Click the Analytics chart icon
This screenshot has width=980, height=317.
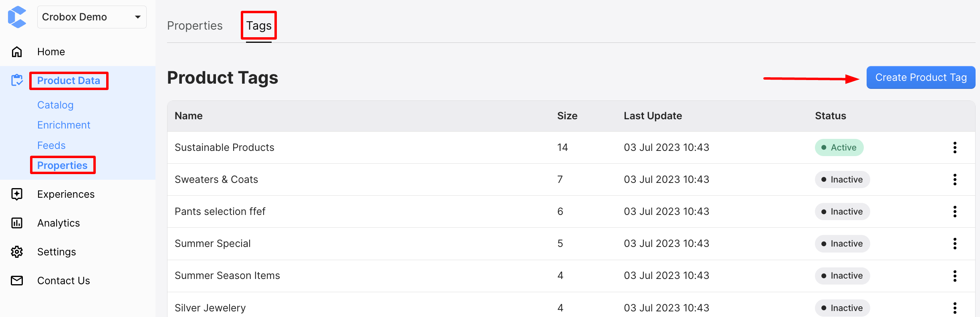17,223
